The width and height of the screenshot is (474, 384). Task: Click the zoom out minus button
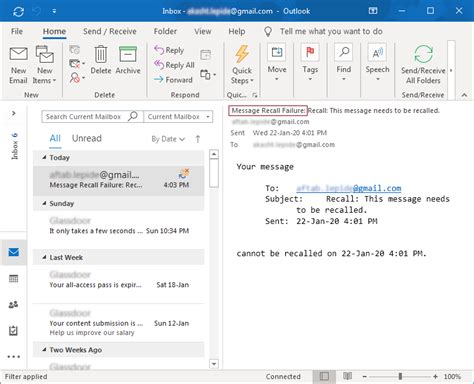365,377
